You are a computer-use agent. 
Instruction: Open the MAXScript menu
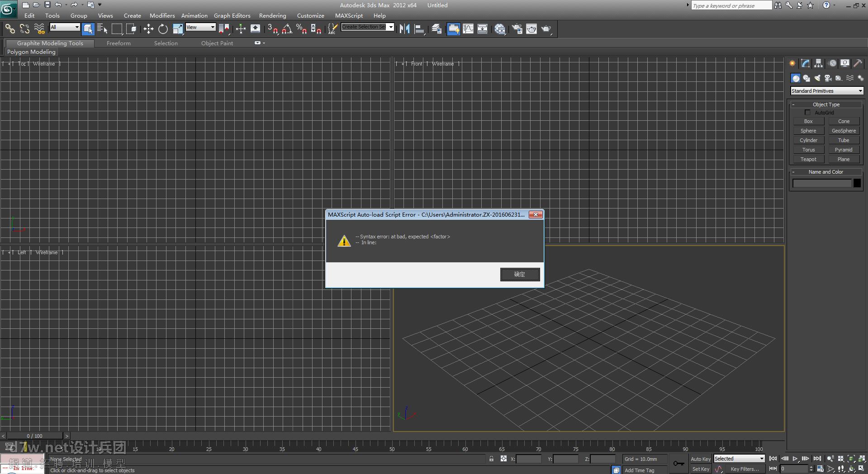point(349,15)
